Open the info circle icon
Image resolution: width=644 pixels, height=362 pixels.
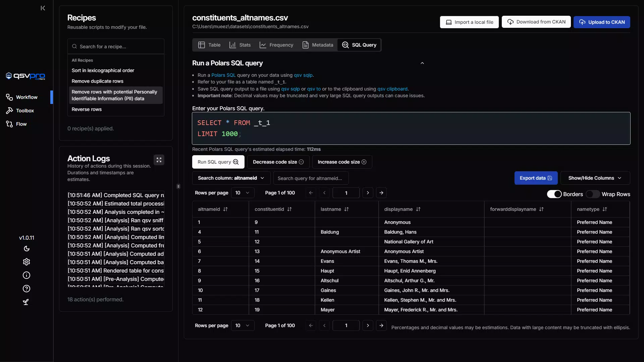point(26,275)
